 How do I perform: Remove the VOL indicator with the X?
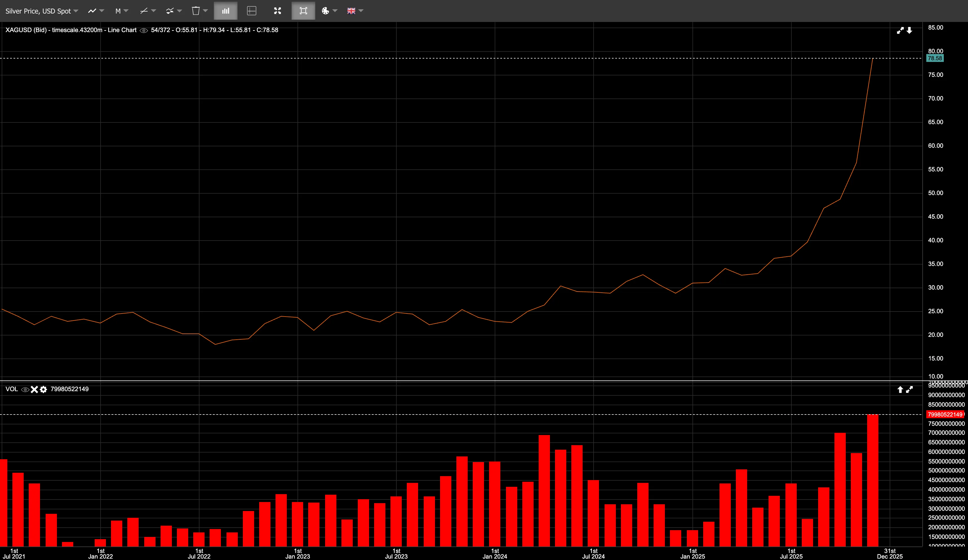pyautogui.click(x=34, y=389)
